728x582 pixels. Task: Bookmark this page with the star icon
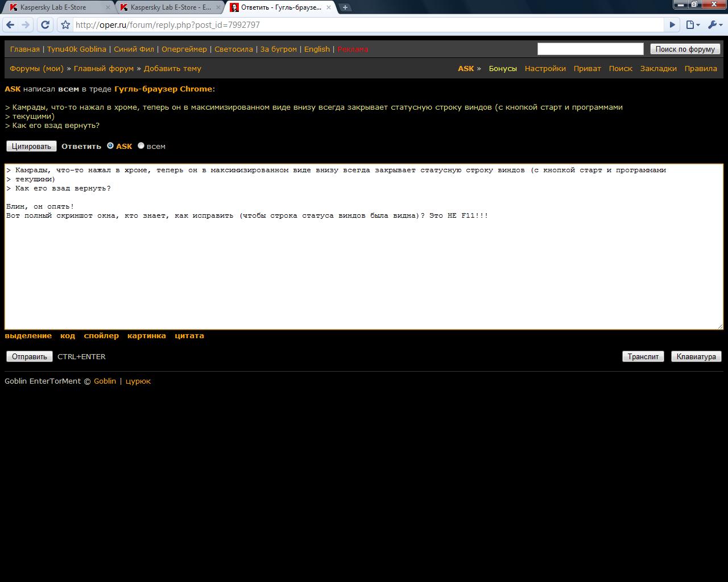coord(65,25)
